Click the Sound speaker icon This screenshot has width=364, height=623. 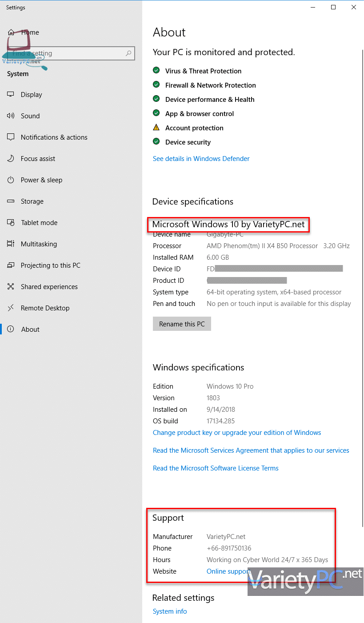tap(11, 116)
